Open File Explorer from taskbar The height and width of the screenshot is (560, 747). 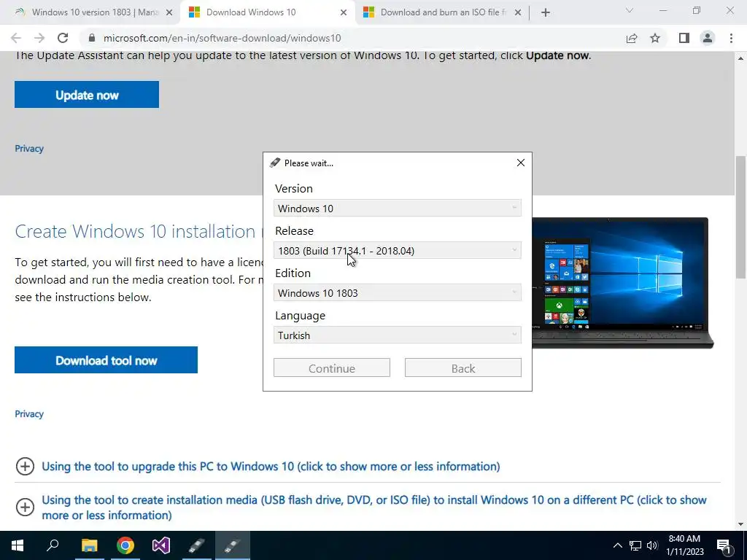[x=89, y=545]
